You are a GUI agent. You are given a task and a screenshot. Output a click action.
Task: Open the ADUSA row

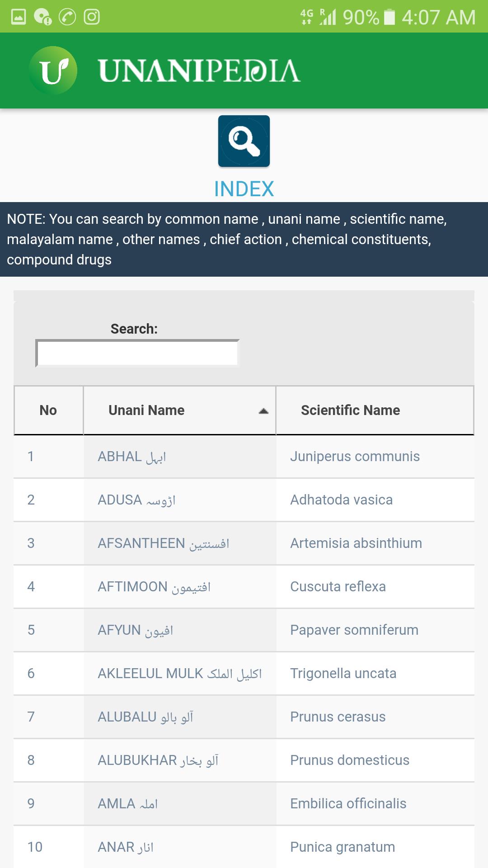tap(244, 500)
